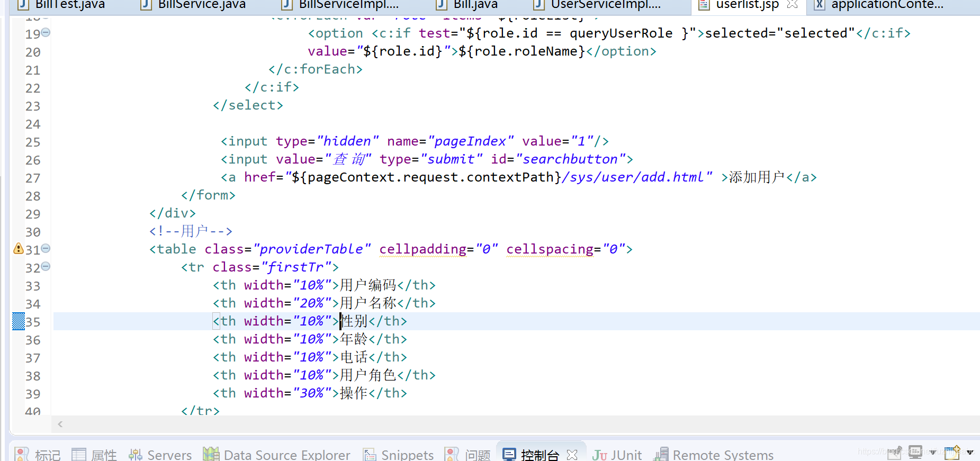Collapse the tr fold at line 32
980x461 pixels.
(46, 266)
